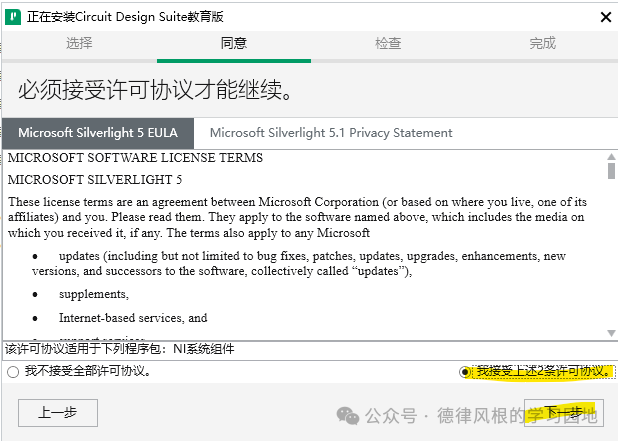Click the license text scrollbar thumb
Image resolution: width=618 pixels, height=441 pixels.
click(611, 171)
